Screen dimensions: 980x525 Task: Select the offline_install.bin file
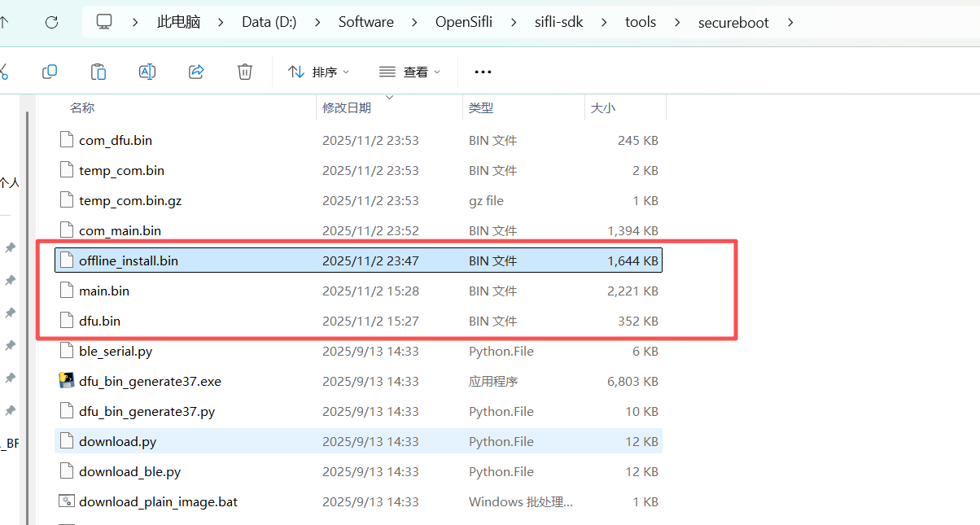coord(129,260)
